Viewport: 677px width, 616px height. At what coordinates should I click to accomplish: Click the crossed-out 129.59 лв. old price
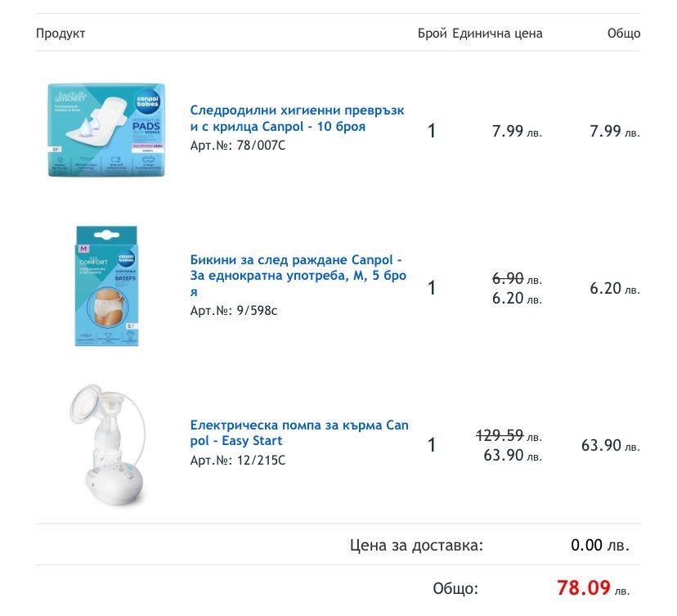click(509, 436)
